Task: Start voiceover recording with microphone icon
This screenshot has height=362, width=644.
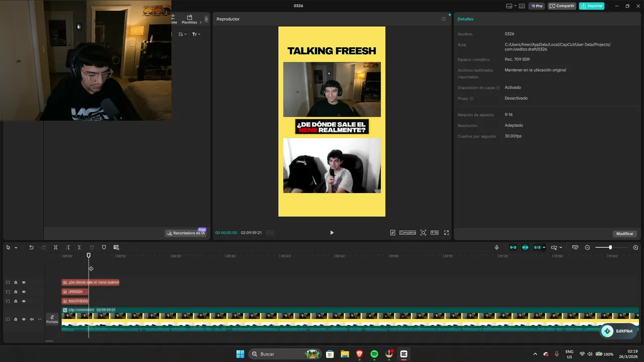Action: coord(497,247)
